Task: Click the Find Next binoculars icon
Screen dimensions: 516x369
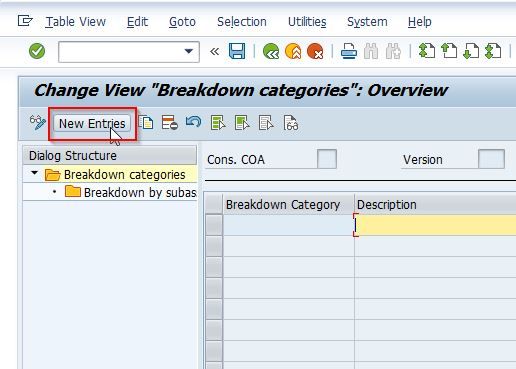Action: tap(393, 52)
